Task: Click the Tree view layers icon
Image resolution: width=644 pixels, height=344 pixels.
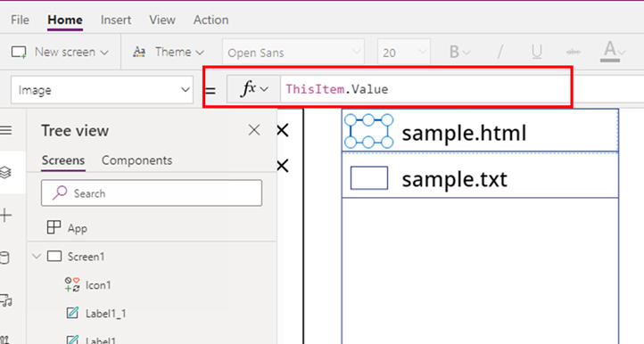Action: [x=5, y=172]
